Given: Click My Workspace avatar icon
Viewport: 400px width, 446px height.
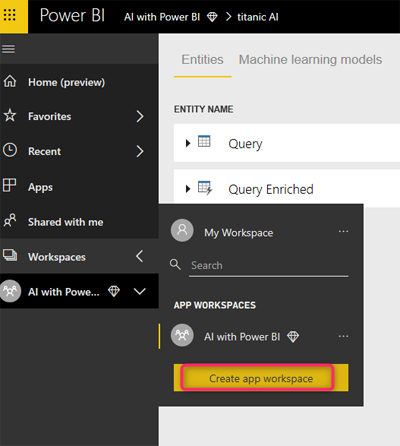Looking at the screenshot, I should tap(182, 230).
